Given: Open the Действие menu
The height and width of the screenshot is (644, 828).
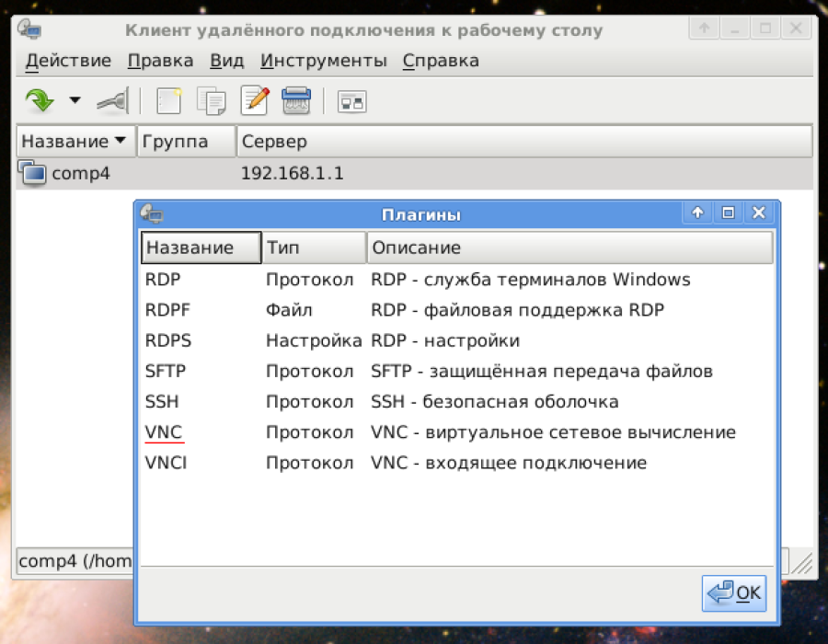Looking at the screenshot, I should [x=69, y=61].
